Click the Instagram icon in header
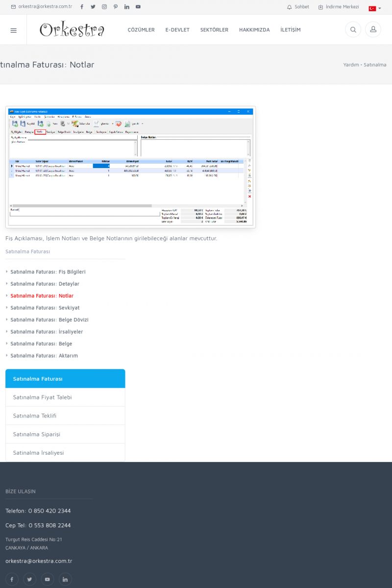 pyautogui.click(x=104, y=7)
